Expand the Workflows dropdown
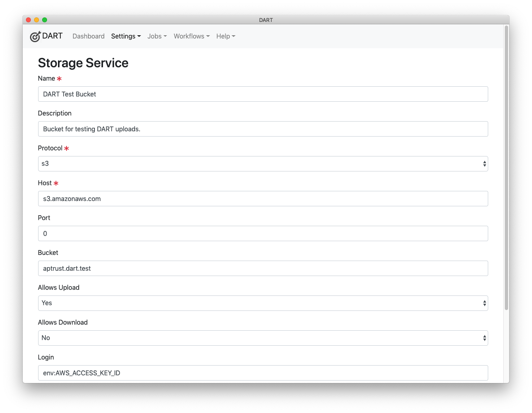Screen dimensions: 532x413 (189, 36)
